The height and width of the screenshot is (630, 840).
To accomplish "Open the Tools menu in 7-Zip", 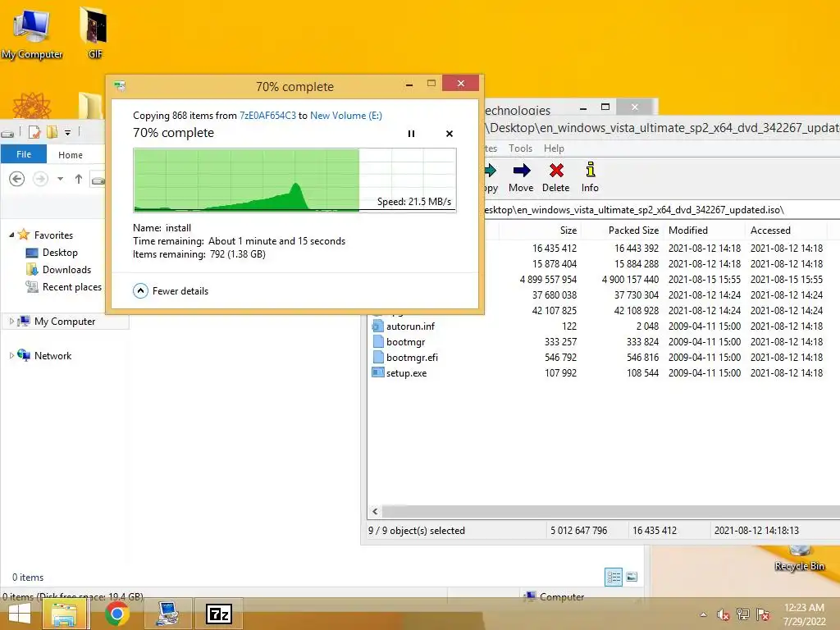I will tap(520, 148).
